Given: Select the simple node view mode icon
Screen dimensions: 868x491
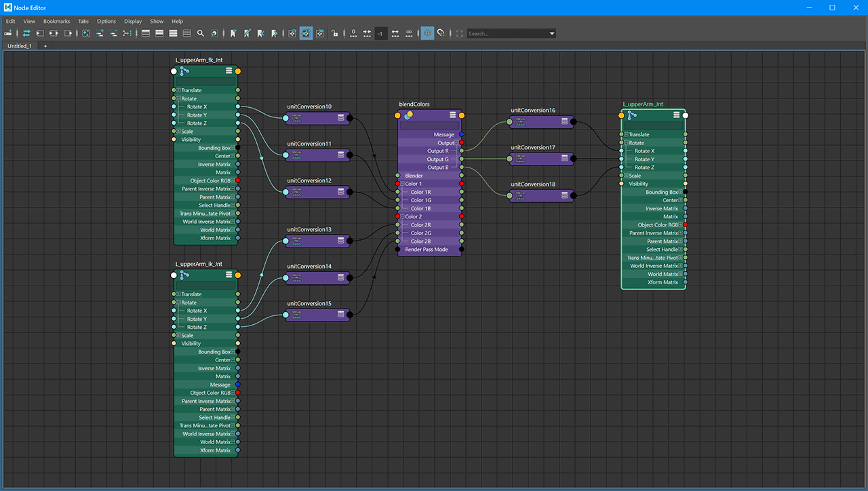Looking at the screenshot, I should 146,33.
